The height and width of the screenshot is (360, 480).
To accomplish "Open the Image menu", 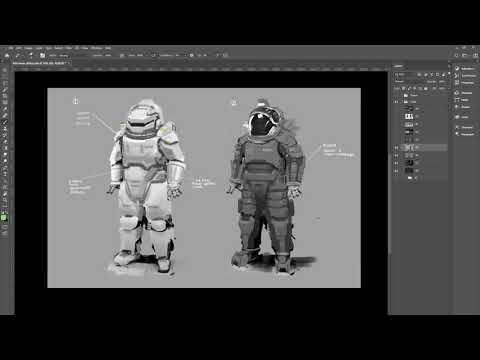I will [28, 48].
